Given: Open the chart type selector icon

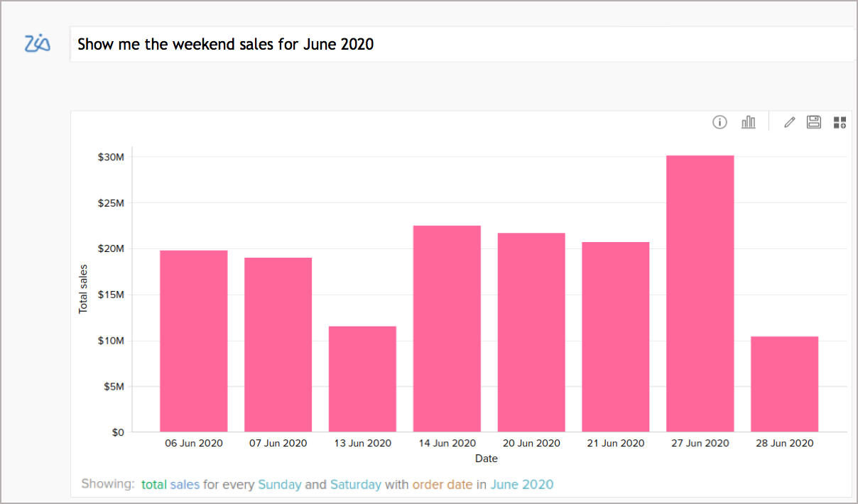Looking at the screenshot, I should click(x=748, y=122).
